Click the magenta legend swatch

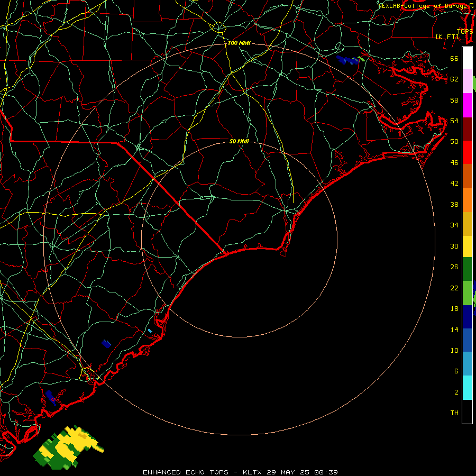click(467, 105)
